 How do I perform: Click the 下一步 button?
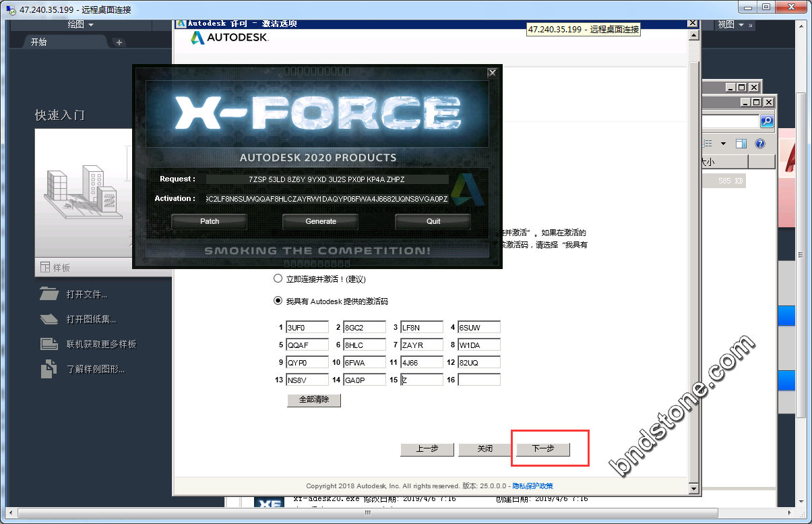[x=543, y=449]
